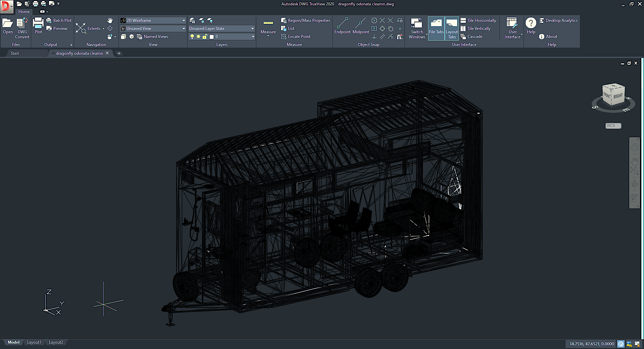Image resolution: width=644 pixels, height=349 pixels.
Task: Click the white layer color swatch
Action: [x=212, y=37]
